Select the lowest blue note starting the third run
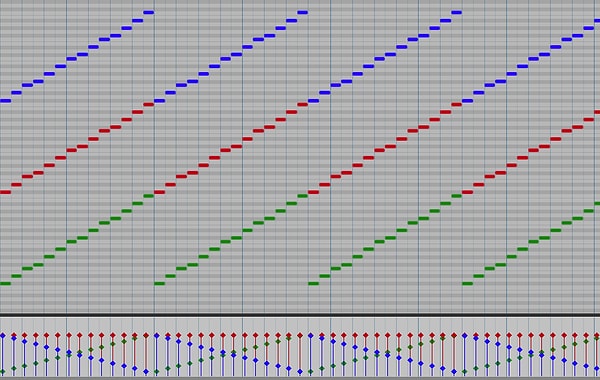 coord(313,101)
